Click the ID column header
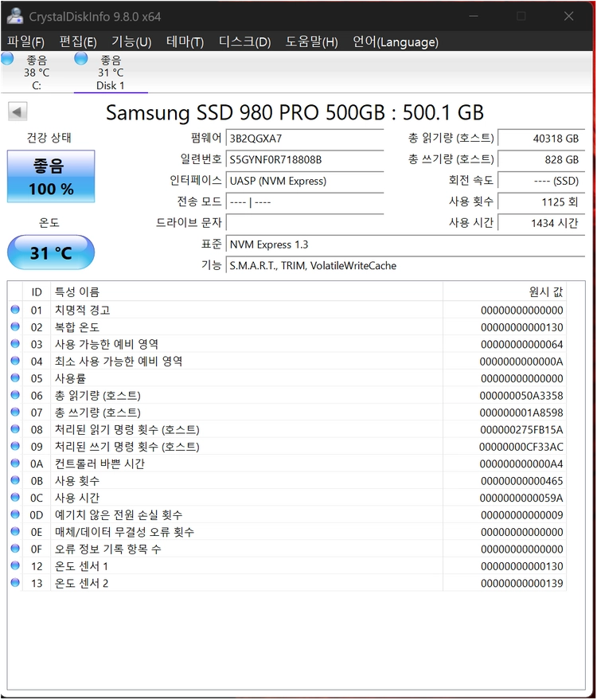 37,292
